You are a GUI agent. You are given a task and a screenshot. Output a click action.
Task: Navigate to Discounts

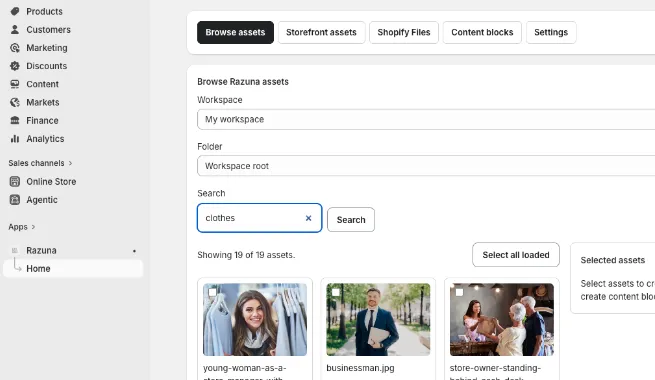pos(46,66)
